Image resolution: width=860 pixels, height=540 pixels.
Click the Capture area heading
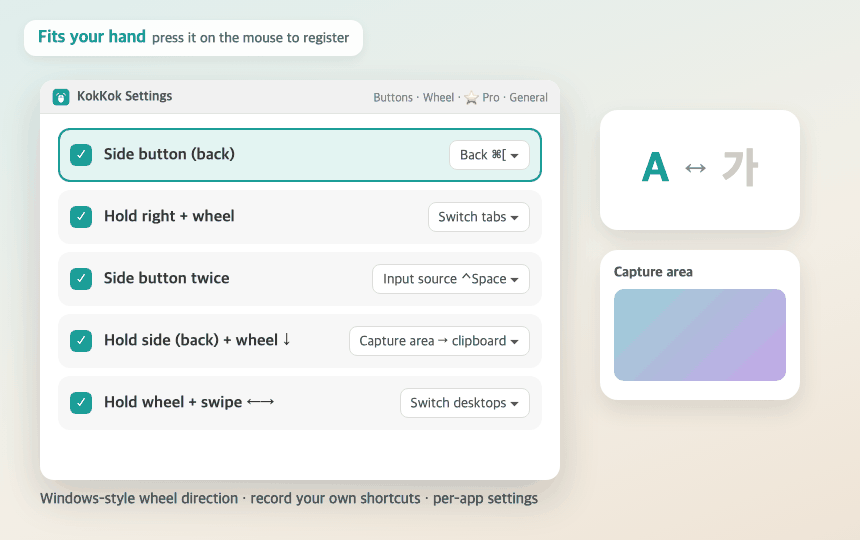[653, 272]
